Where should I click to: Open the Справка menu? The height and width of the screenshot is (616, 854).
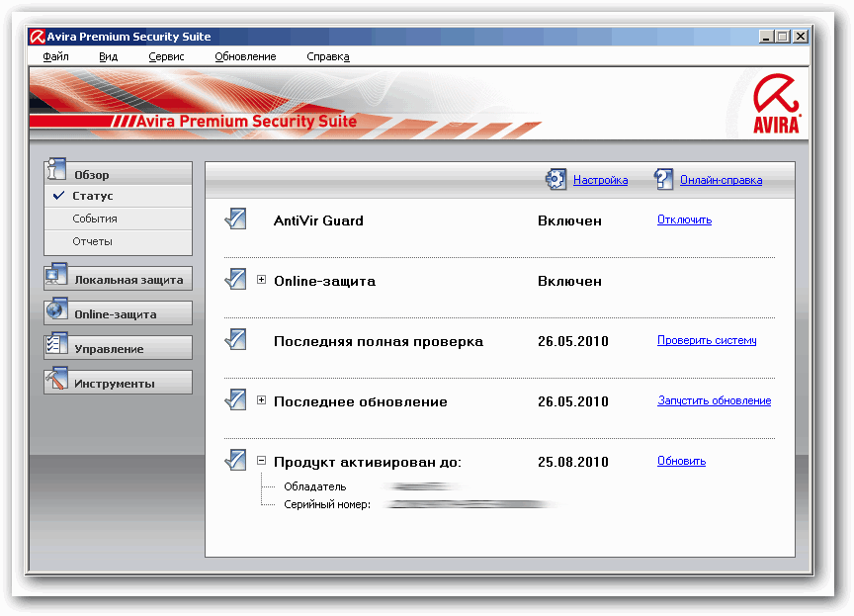tap(328, 56)
